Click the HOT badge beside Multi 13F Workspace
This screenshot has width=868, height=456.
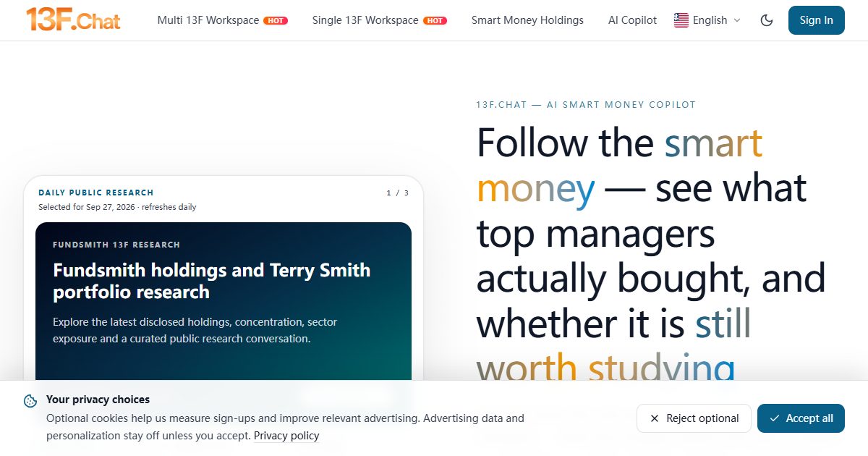tap(276, 20)
